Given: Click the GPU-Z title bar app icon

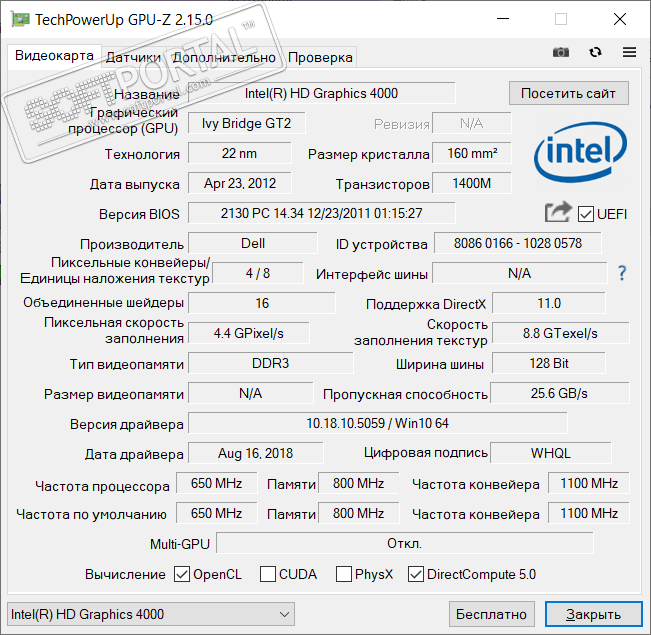Looking at the screenshot, I should (x=20, y=19).
